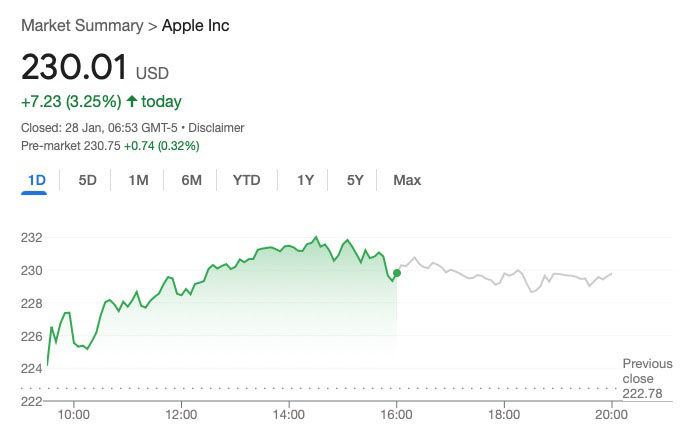Click the USD currency label
This screenshot has width=691, height=438.
tap(153, 73)
